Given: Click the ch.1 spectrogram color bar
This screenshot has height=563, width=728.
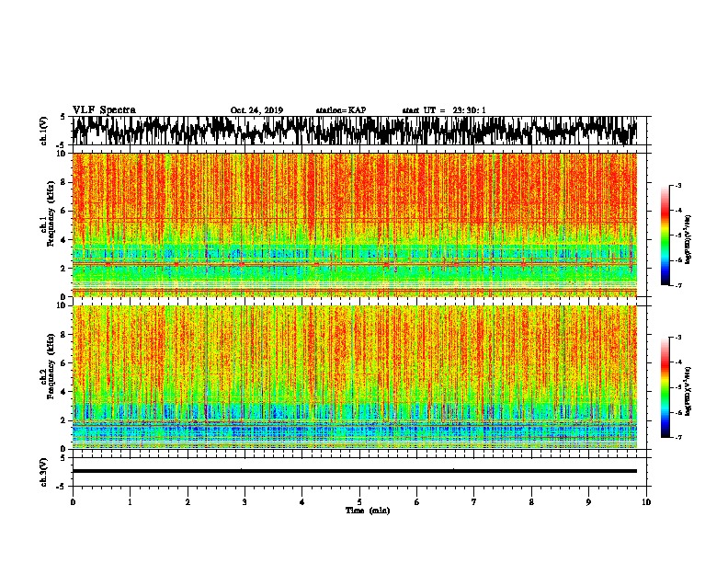Looking at the screenshot, I should tap(665, 236).
